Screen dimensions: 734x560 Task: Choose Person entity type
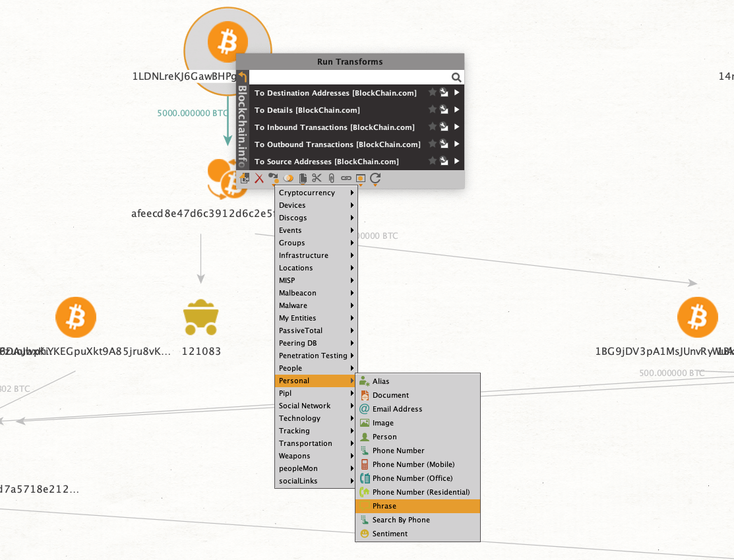click(x=417, y=437)
